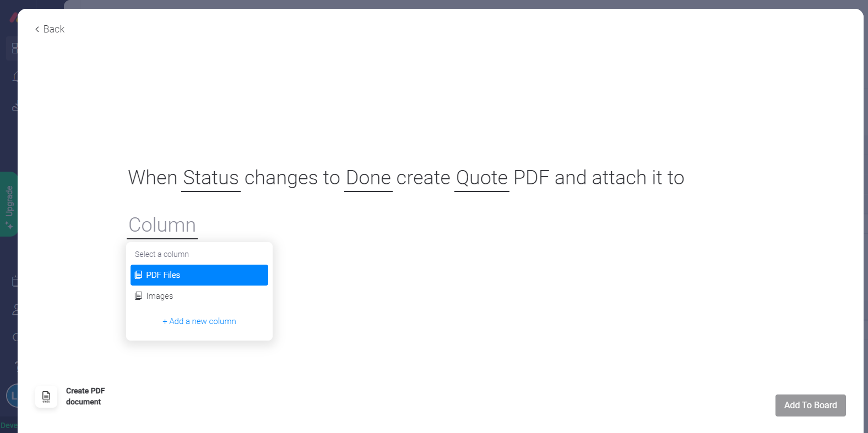Image resolution: width=868 pixels, height=433 pixels.
Task: Click the green Upgrade sidebar tab
Action: 9,204
